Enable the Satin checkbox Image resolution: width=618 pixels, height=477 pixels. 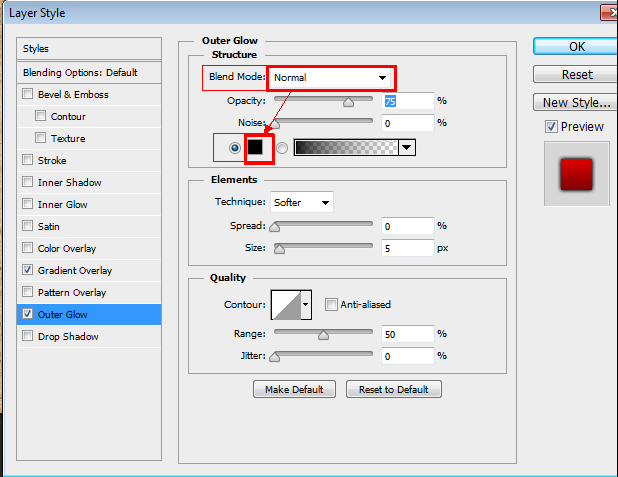[28, 226]
